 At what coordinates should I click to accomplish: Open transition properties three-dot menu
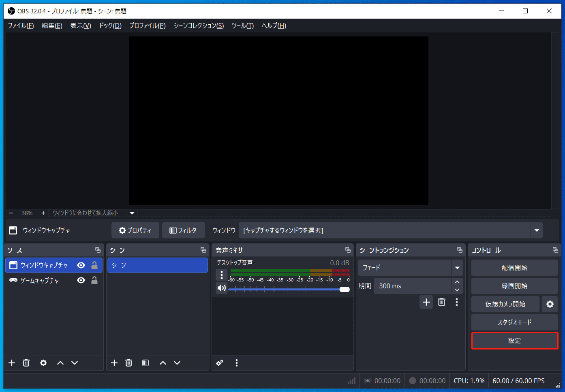457,302
